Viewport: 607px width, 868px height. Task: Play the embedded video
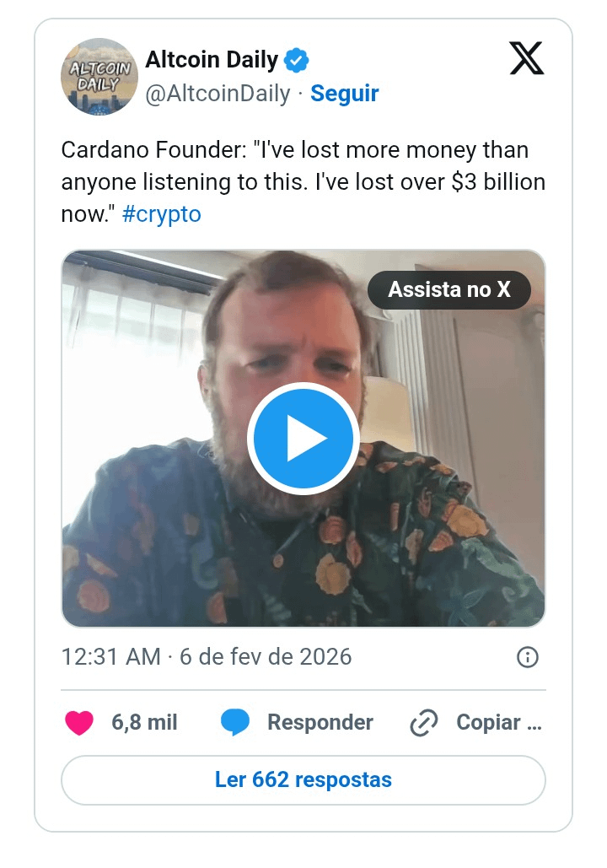(303, 439)
